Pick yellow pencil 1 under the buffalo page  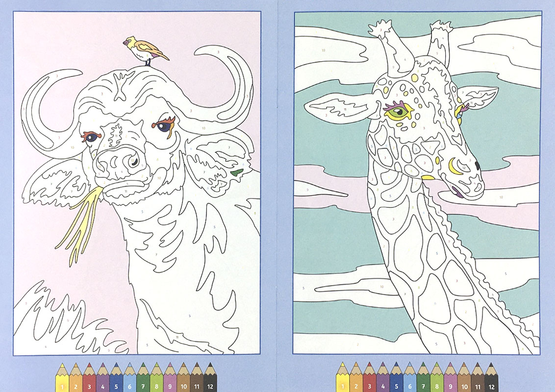[62, 377]
